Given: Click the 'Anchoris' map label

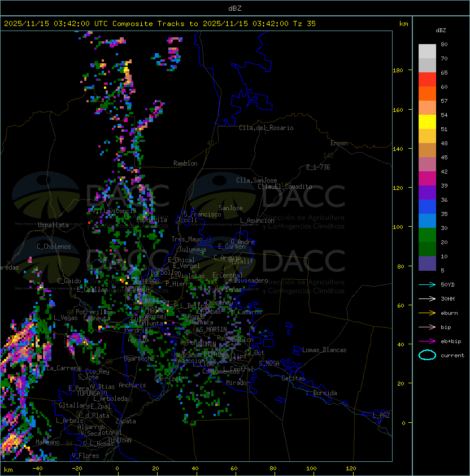Looking at the screenshot, I should pos(132,385).
